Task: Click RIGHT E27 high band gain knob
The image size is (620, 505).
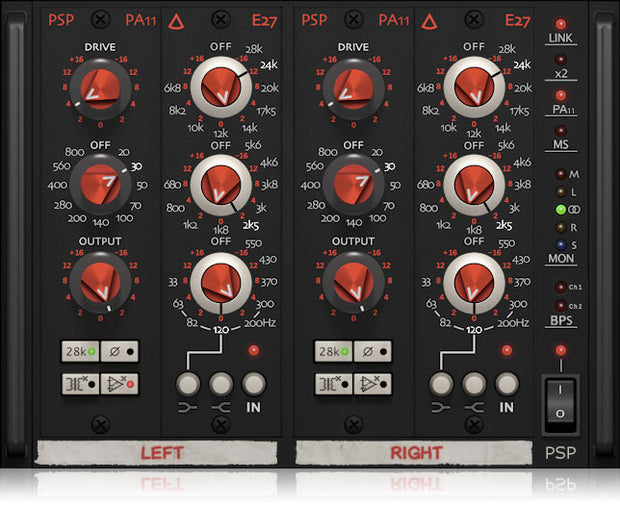Action: pyautogui.click(x=474, y=87)
